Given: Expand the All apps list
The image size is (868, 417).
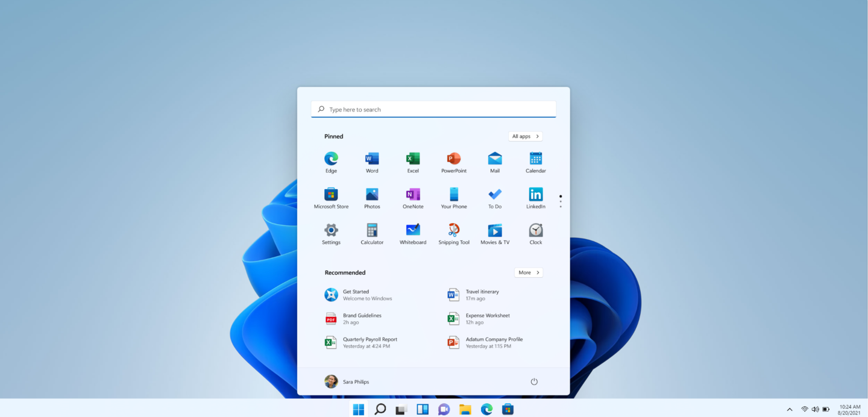Looking at the screenshot, I should (524, 136).
